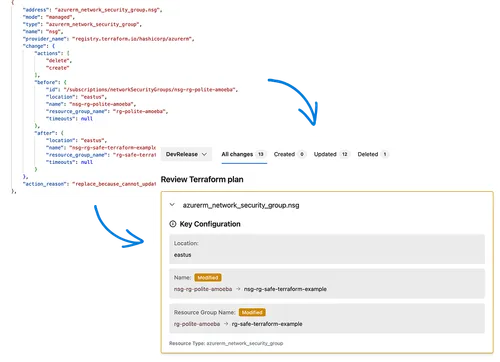Select the All changes tab

coord(244,154)
